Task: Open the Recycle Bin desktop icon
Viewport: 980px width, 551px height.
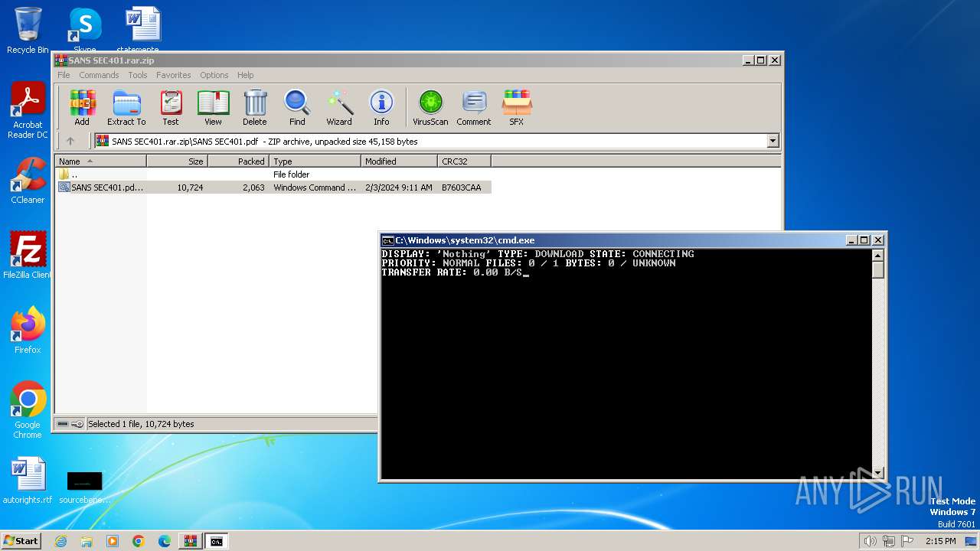Action: pyautogui.click(x=28, y=31)
